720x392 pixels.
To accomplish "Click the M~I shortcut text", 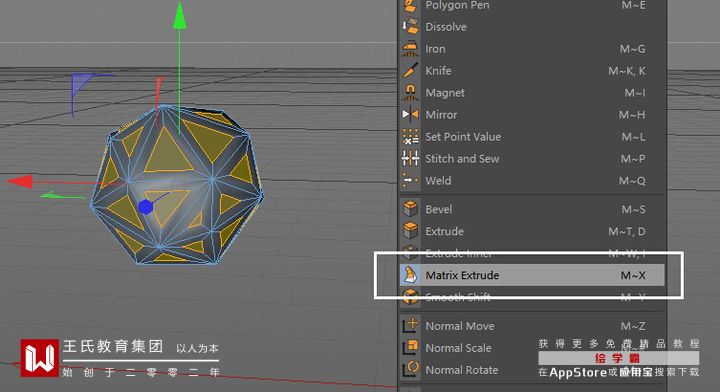I will [635, 93].
